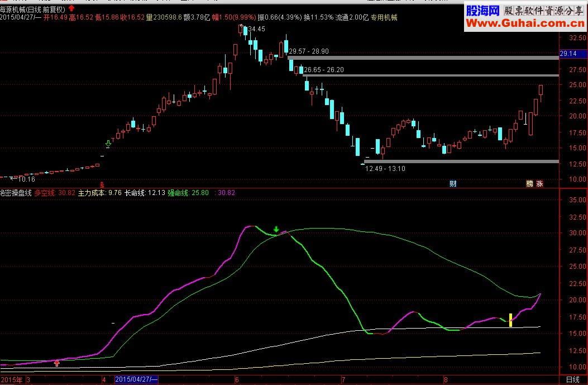Click the 34.45 peak price label
This screenshot has height=385, width=588.
click(256, 29)
